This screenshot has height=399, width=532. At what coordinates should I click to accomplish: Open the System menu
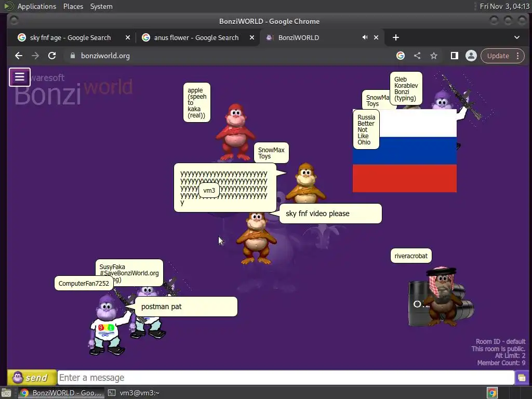[x=101, y=6]
